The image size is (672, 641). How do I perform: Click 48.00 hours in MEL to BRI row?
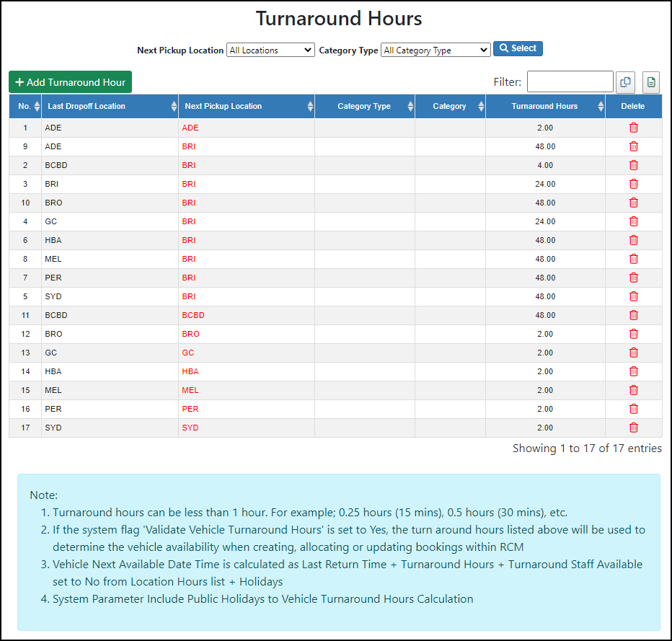tap(545, 259)
